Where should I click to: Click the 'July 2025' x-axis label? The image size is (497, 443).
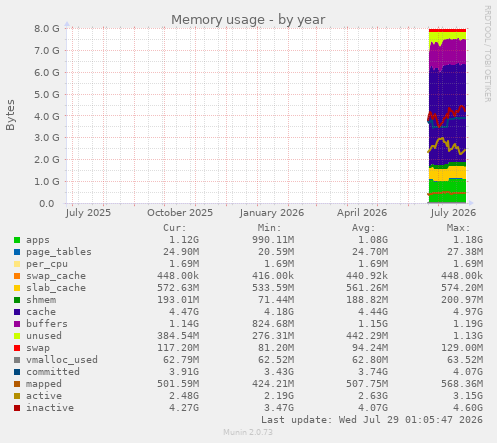88,213
